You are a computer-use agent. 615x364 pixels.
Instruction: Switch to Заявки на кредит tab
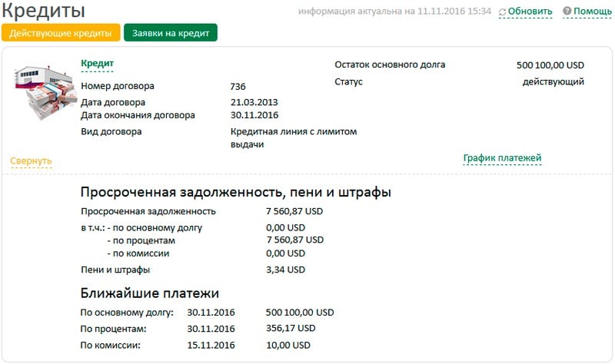point(171,33)
